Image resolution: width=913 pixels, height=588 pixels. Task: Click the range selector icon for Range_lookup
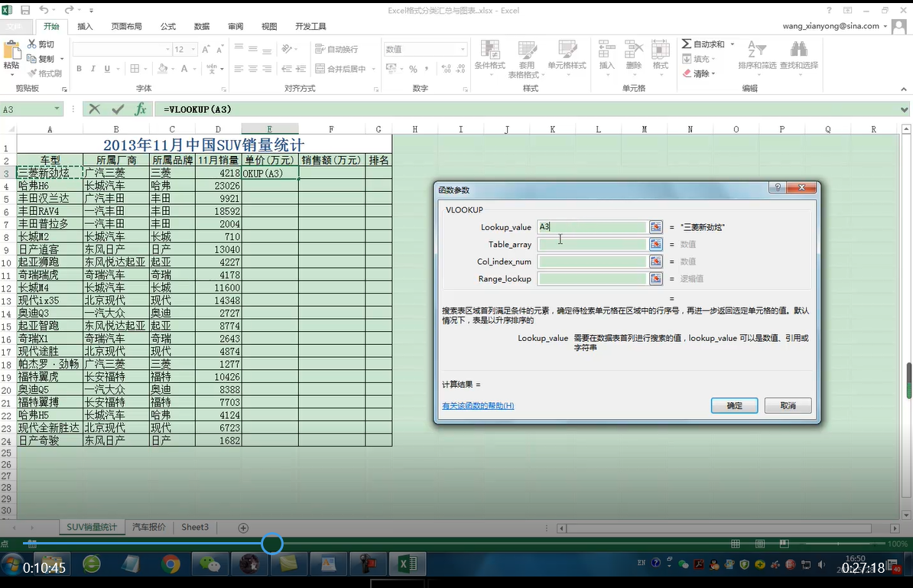click(x=655, y=279)
